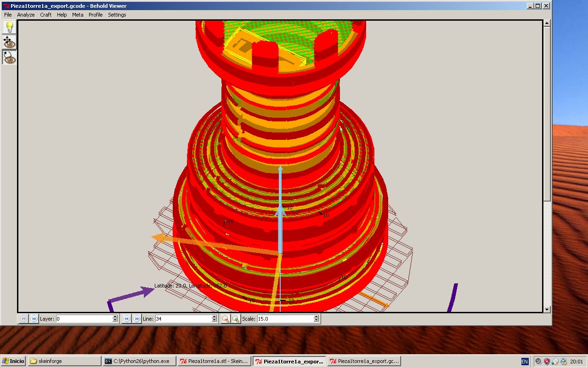The height and width of the screenshot is (368, 588).
Task: Click the Scale spinbox stepper arrows
Action: [x=316, y=319]
